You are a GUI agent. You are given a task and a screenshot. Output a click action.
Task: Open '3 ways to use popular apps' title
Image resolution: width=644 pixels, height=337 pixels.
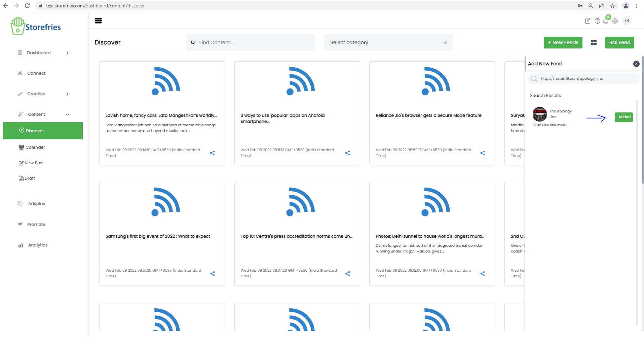(283, 119)
